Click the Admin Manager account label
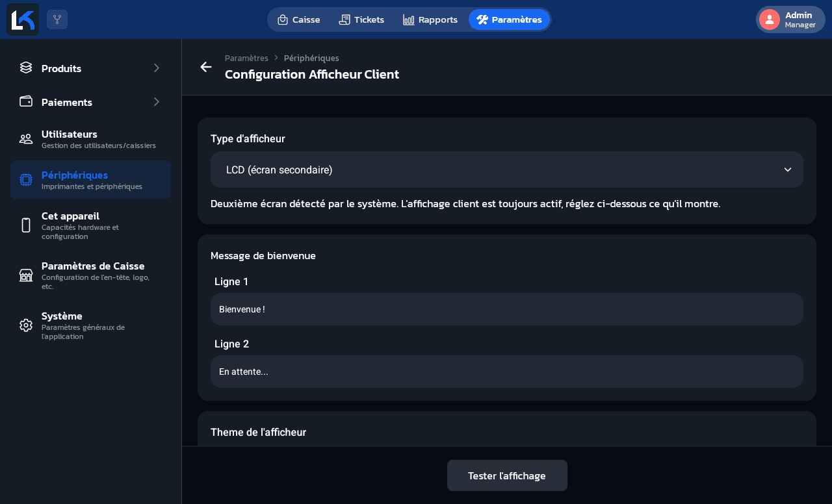This screenshot has width=832, height=504. [x=800, y=19]
